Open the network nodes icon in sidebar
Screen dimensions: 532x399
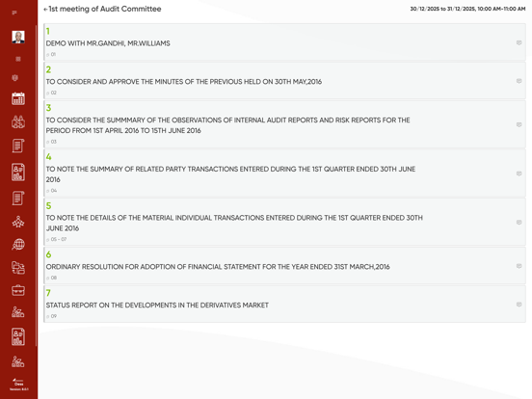[x=18, y=222]
